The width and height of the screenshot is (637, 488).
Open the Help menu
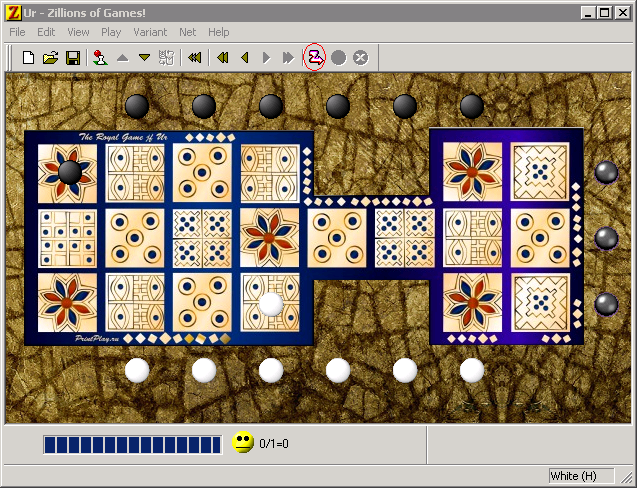click(x=219, y=32)
